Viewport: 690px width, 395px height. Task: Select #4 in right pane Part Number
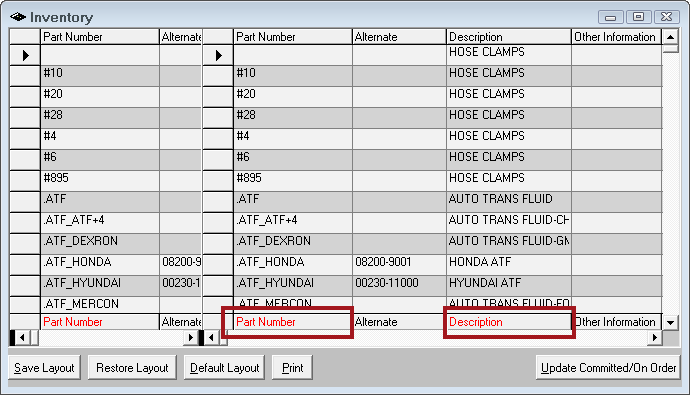293,139
